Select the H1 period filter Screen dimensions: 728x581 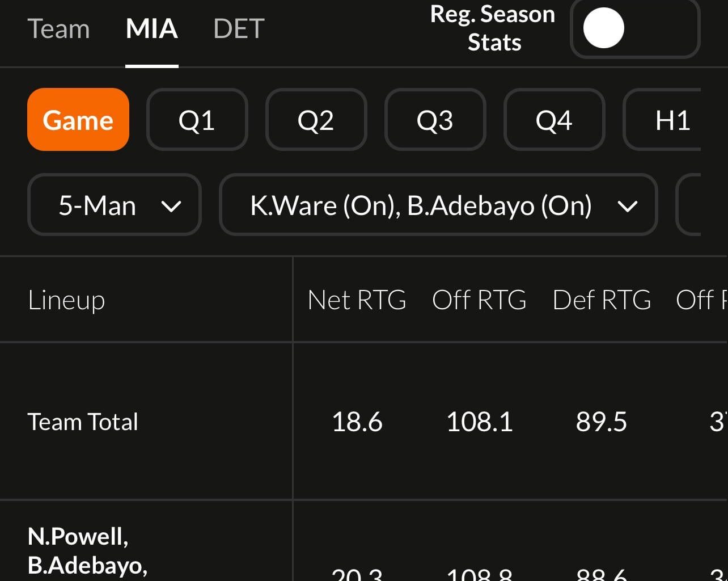[x=674, y=120]
